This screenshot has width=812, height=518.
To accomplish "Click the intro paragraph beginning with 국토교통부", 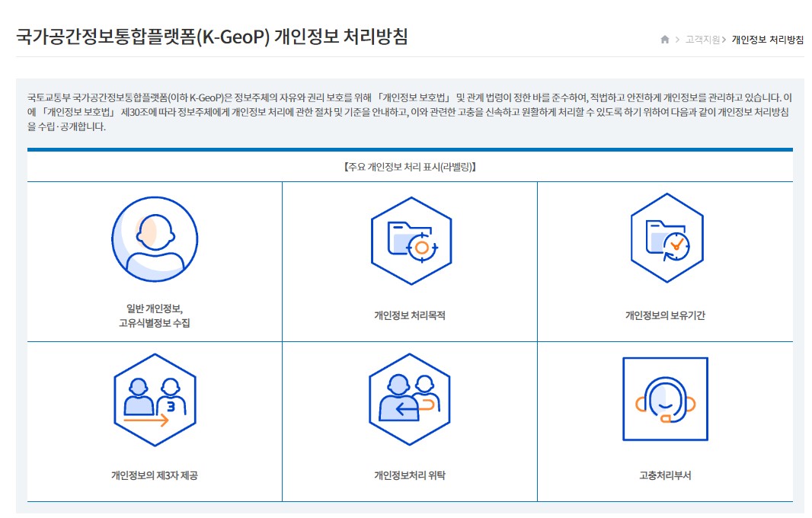I will pyautogui.click(x=410, y=112).
